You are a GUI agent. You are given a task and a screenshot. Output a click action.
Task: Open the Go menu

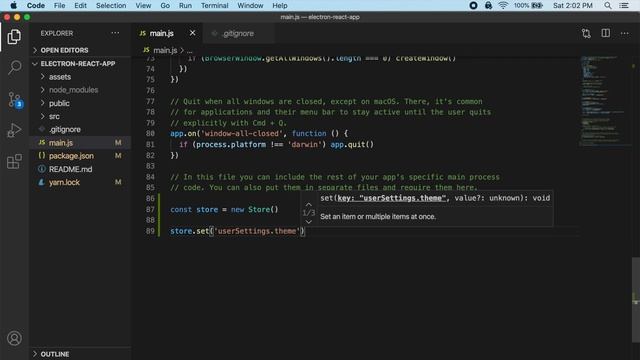click(165, 5)
